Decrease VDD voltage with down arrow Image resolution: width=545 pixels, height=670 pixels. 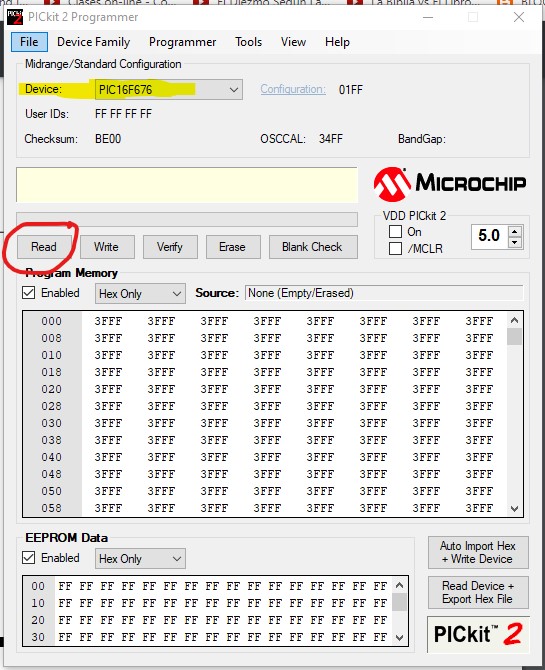[515, 242]
